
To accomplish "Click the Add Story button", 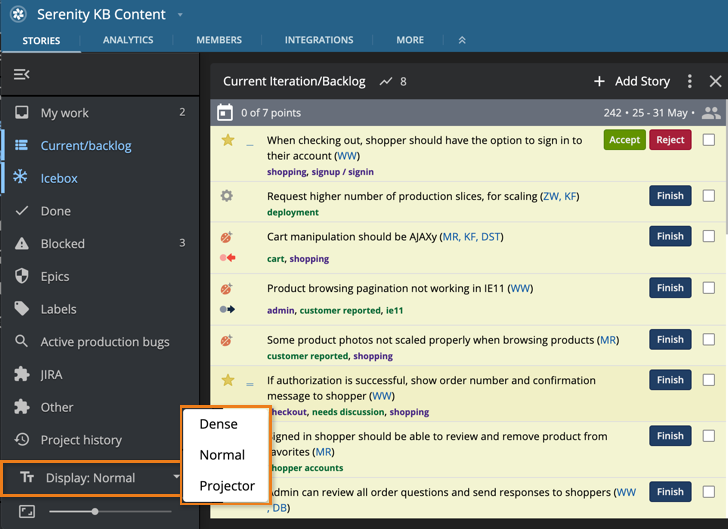I will [x=632, y=81].
